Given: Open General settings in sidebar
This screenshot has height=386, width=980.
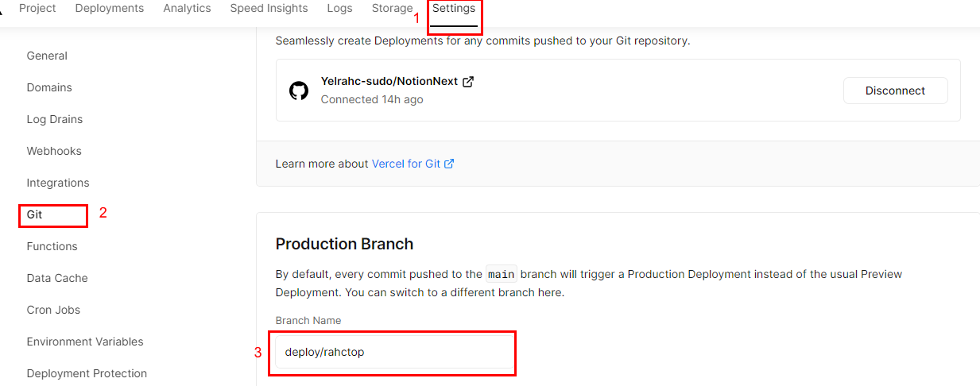Looking at the screenshot, I should (47, 56).
